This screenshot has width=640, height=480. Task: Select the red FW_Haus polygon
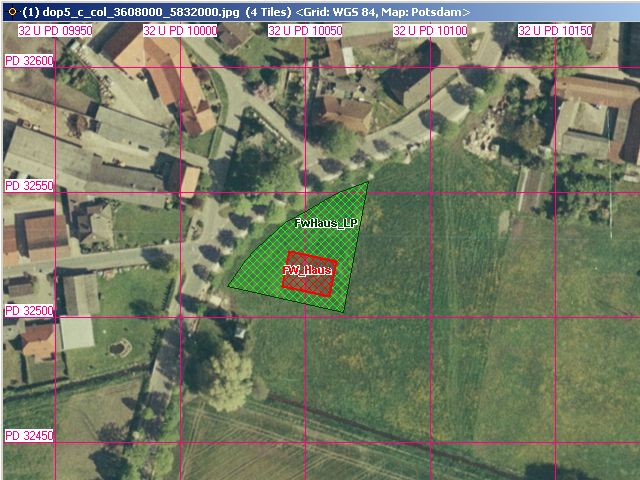pyautogui.click(x=309, y=274)
